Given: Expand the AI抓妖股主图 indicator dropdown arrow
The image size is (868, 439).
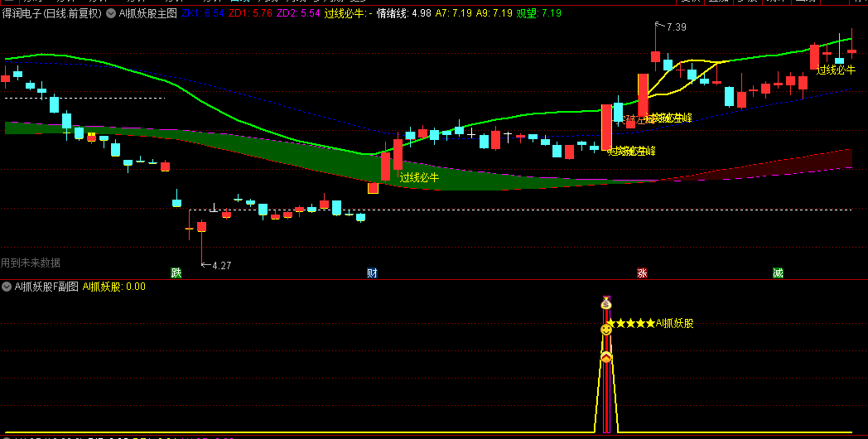Looking at the screenshot, I should (x=111, y=13).
